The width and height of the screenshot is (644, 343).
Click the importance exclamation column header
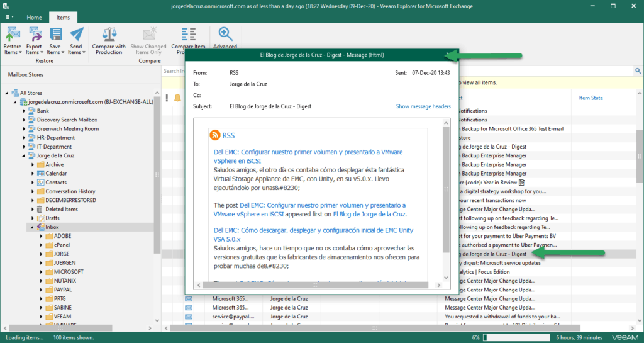tap(167, 98)
